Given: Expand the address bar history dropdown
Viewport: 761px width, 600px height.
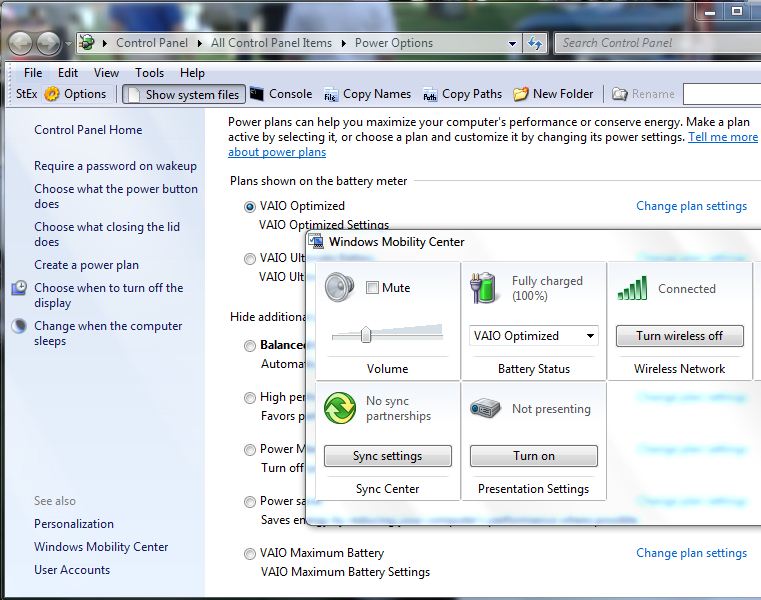Looking at the screenshot, I should [512, 44].
